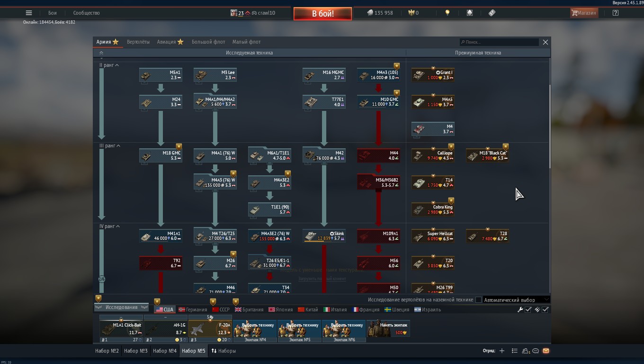The height and width of the screenshot is (364, 644).
Task: Open the Сообщество menu
Action: tap(86, 13)
